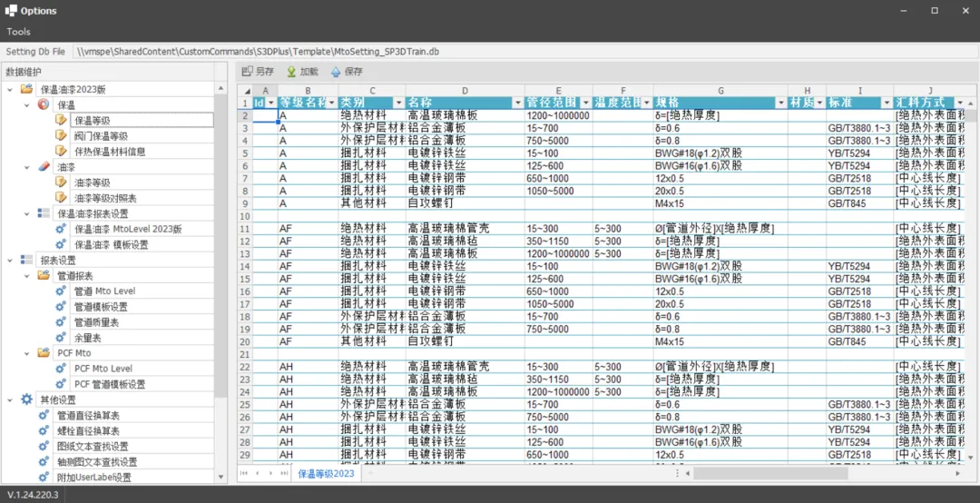Image resolution: width=980 pixels, height=503 pixels.
Task: Click the red circle icon next to 保温
Action: 44,104
